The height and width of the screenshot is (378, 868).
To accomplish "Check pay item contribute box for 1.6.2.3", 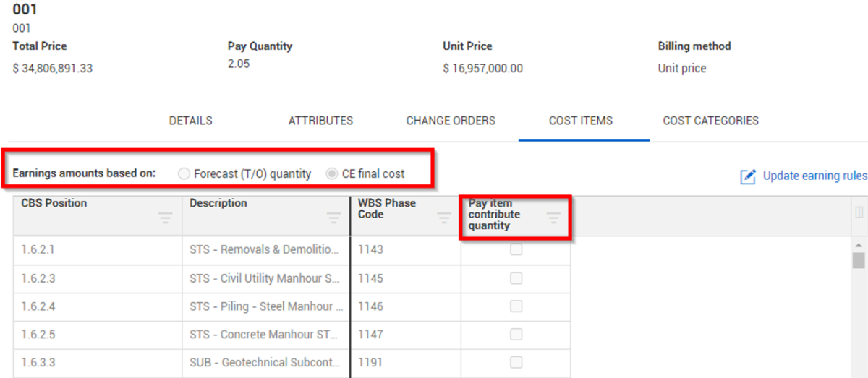I will pyautogui.click(x=516, y=278).
